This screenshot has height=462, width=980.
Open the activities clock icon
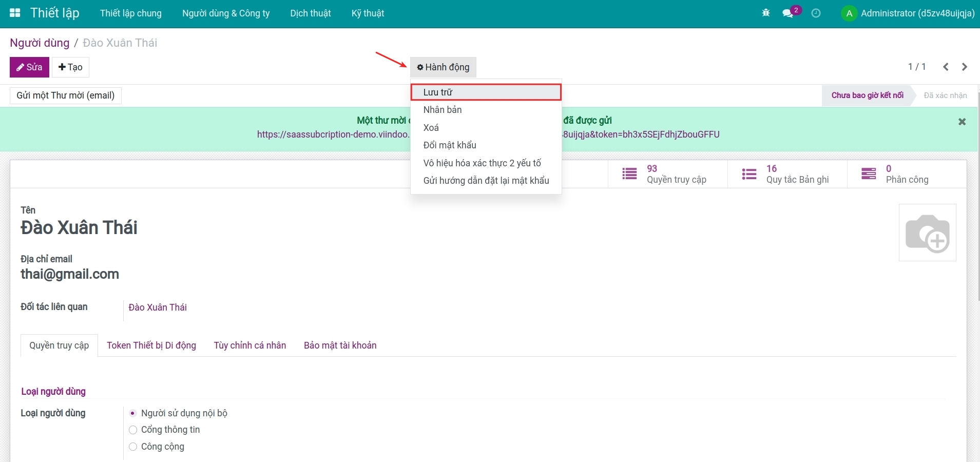(816, 13)
